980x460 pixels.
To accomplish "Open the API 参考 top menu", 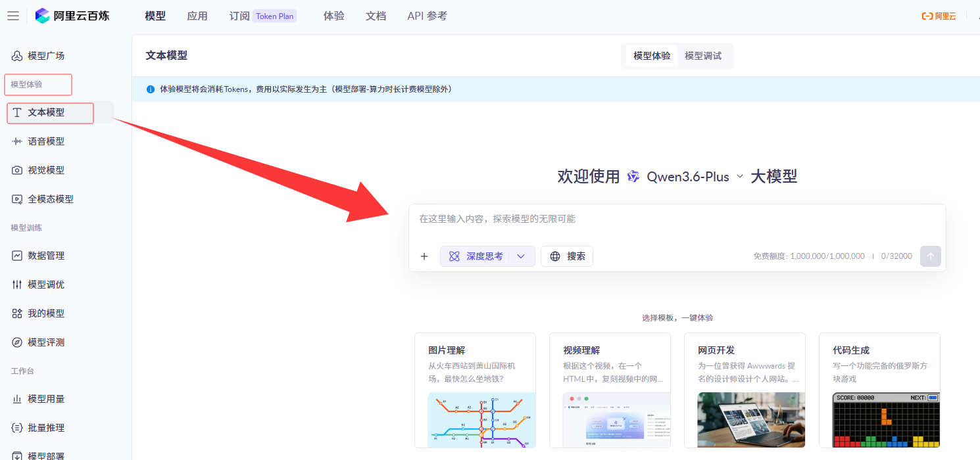I will [427, 16].
